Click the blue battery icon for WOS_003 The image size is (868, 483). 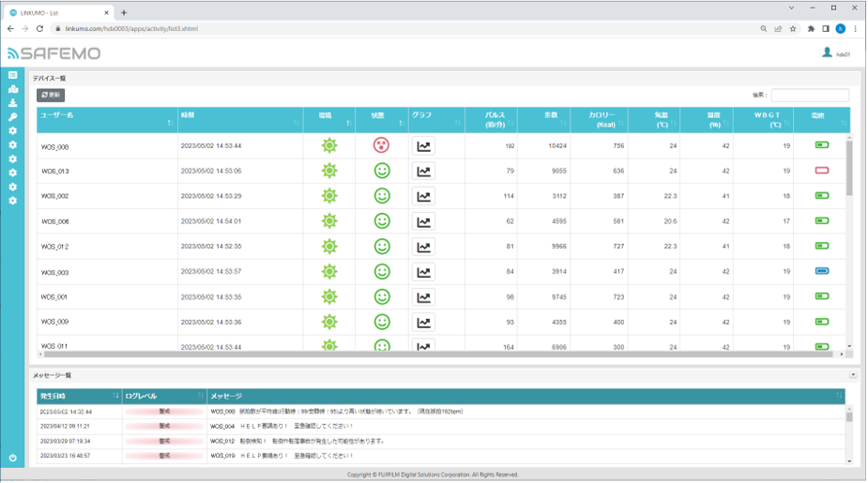(x=822, y=271)
